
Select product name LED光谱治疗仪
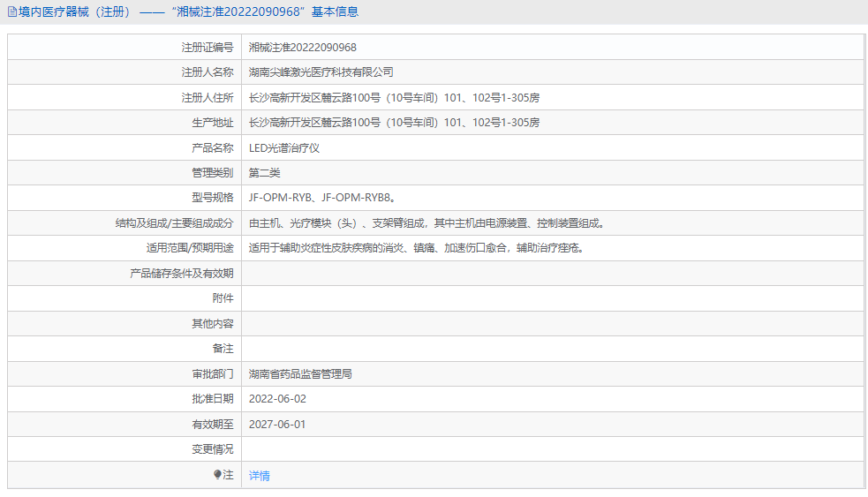click(284, 148)
